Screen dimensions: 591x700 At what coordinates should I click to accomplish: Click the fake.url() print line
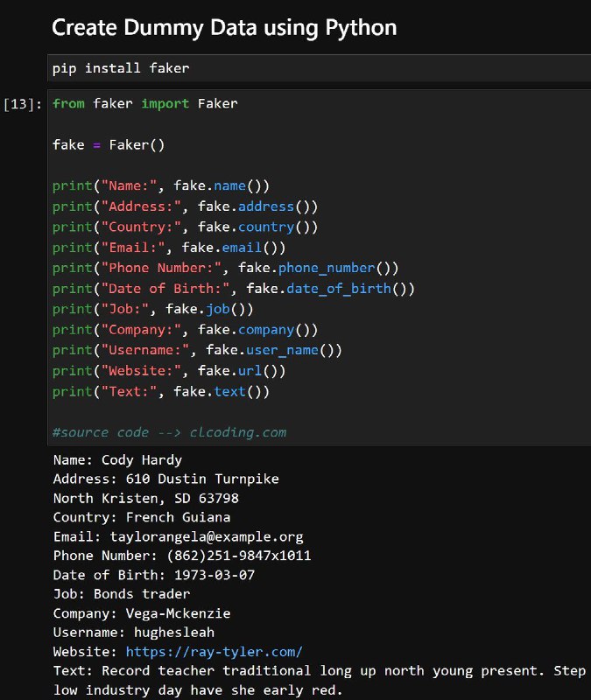point(169,370)
